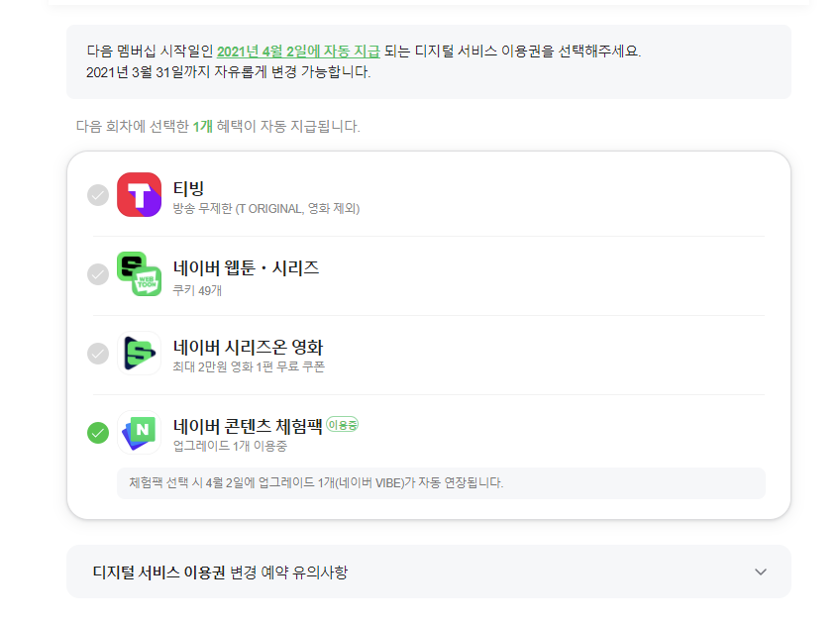Click the Naver Contents trial pack icon
The image size is (840, 624).
140,432
